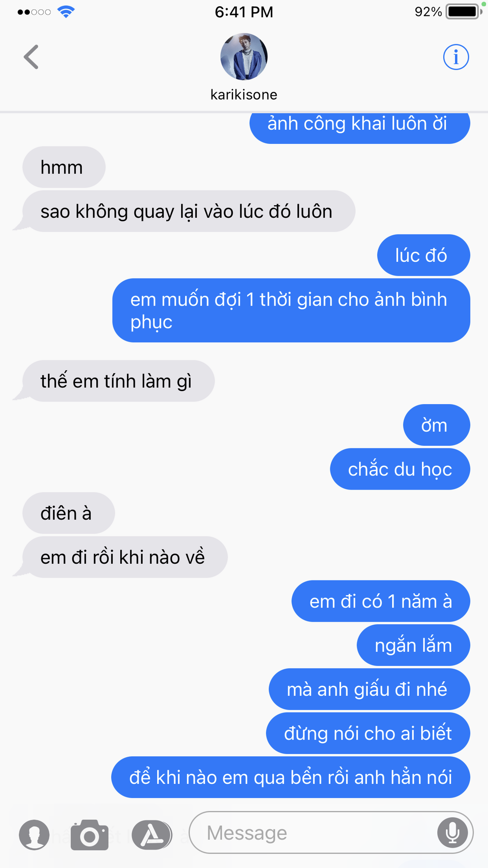Tap the karikisone contact name
Image resolution: width=488 pixels, height=868 pixels.
pyautogui.click(x=244, y=94)
